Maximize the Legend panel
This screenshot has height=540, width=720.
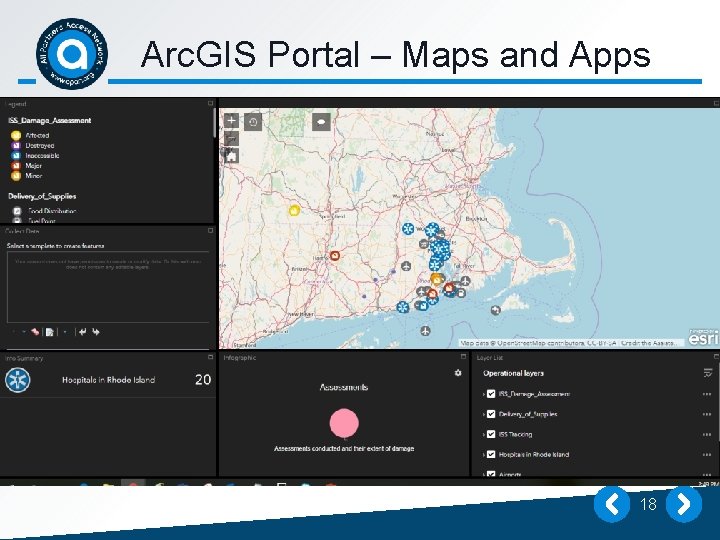coord(210,104)
